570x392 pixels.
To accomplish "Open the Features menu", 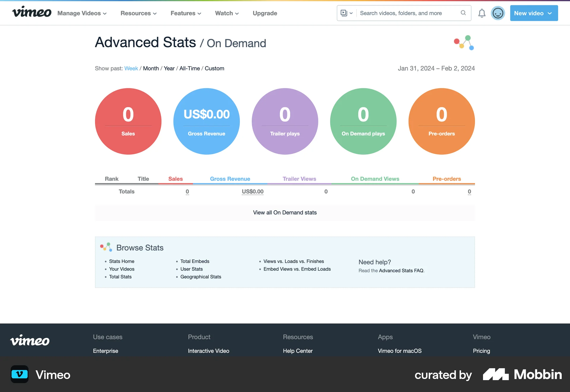I will 186,13.
